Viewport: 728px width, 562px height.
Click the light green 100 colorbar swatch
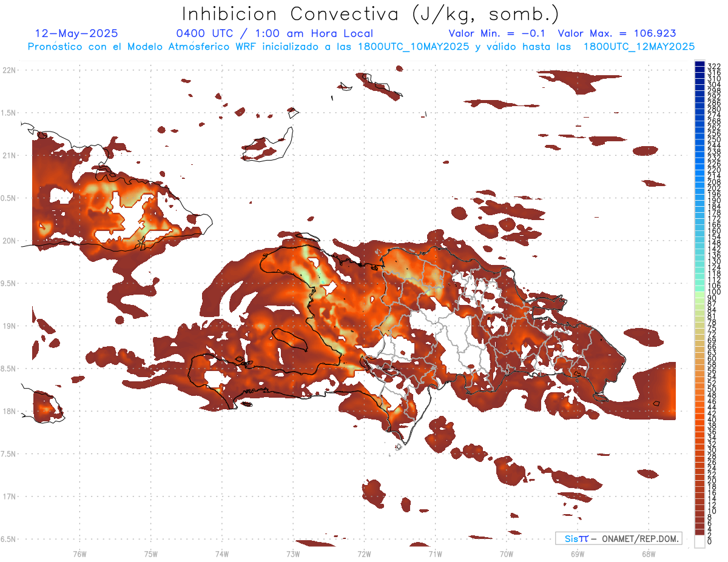699,293
